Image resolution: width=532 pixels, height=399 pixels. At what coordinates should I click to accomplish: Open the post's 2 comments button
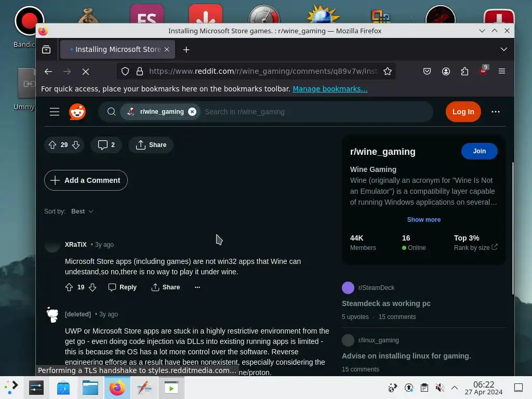tap(106, 145)
